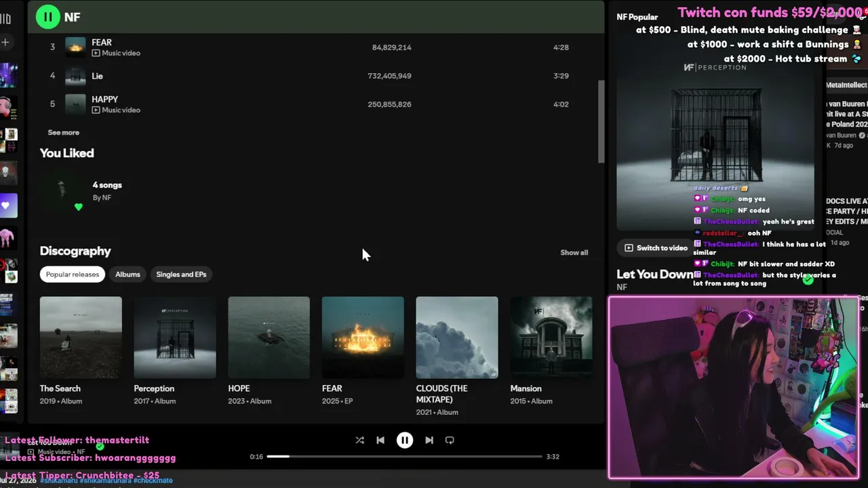
Task: Pause playback in the bottom player bar
Action: [405, 440]
